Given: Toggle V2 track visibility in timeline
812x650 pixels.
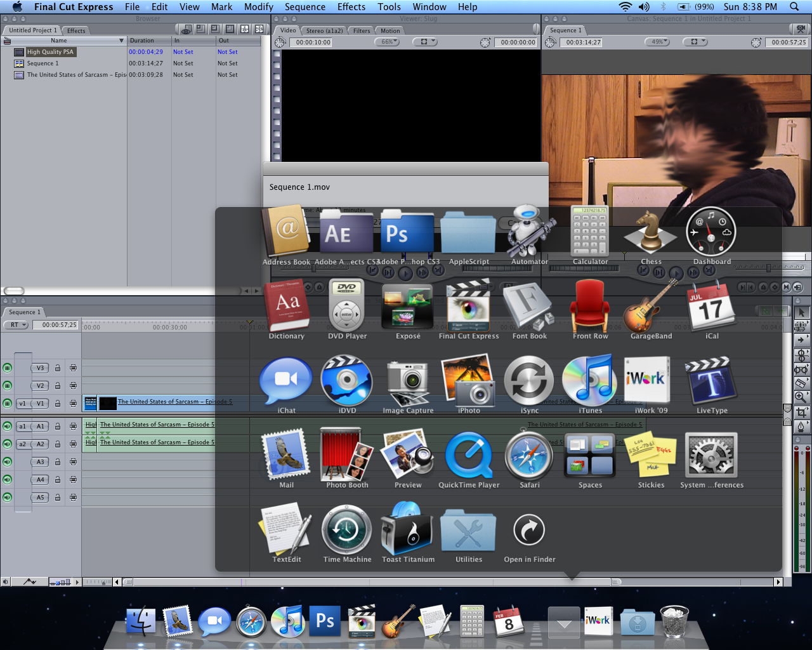Looking at the screenshot, I should coord(7,385).
